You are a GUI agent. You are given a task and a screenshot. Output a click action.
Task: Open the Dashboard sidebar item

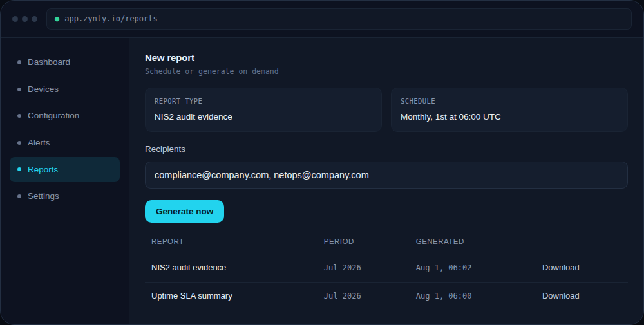coord(64,62)
